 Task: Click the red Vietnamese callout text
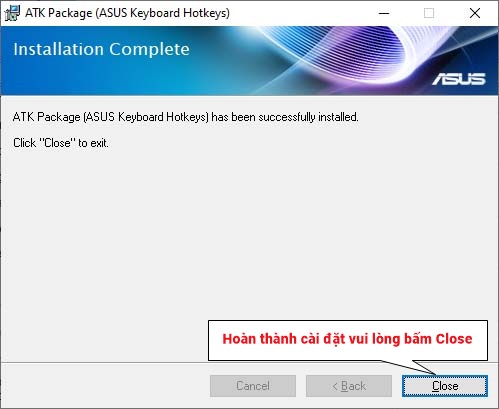click(x=347, y=339)
